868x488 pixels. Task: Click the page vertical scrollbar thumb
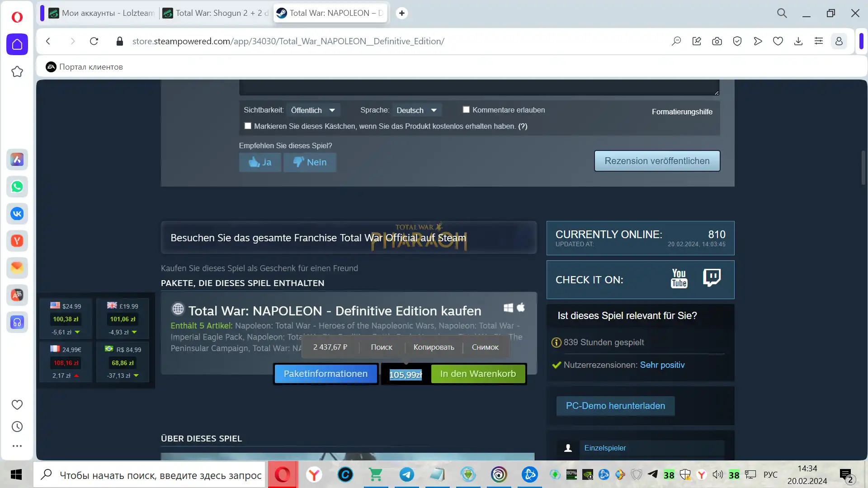(863, 167)
